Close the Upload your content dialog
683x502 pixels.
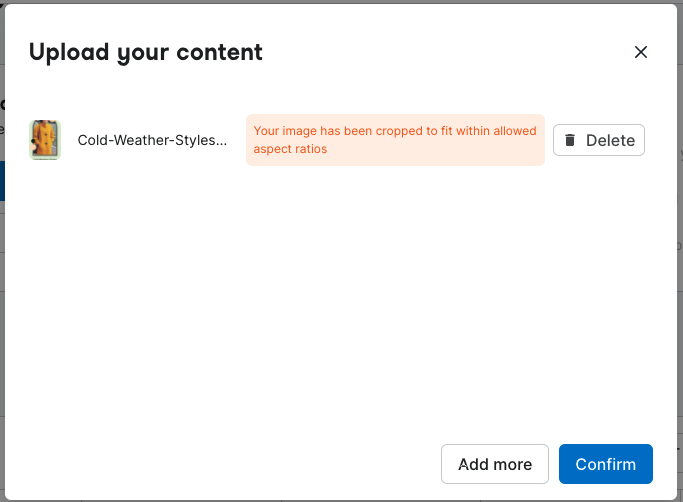coord(641,52)
